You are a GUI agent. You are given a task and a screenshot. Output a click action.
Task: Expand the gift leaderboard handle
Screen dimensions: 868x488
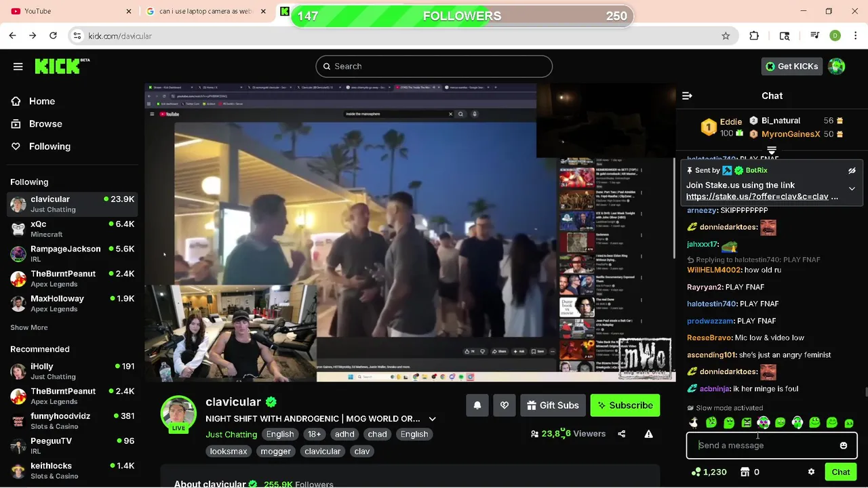[772, 150]
